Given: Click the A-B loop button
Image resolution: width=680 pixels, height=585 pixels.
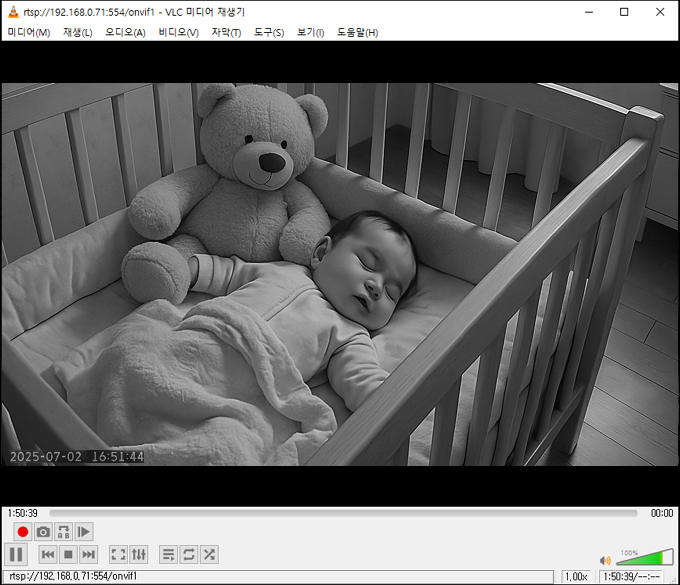Looking at the screenshot, I should [64, 532].
